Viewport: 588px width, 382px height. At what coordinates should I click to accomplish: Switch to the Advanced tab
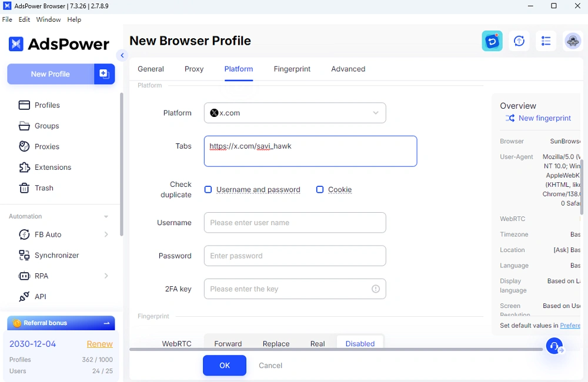pyautogui.click(x=348, y=69)
